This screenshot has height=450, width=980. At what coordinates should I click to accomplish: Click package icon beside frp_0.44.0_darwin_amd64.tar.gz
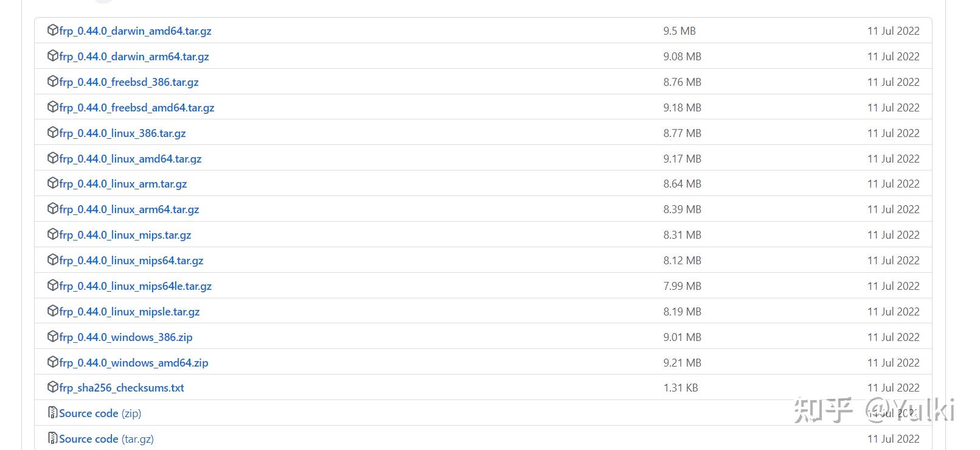53,30
